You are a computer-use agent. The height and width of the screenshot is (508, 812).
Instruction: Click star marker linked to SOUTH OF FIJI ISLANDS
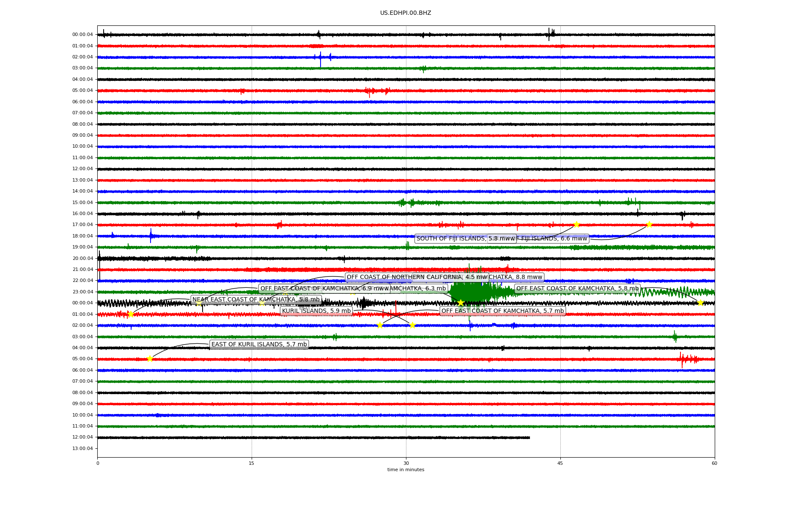[576, 224]
